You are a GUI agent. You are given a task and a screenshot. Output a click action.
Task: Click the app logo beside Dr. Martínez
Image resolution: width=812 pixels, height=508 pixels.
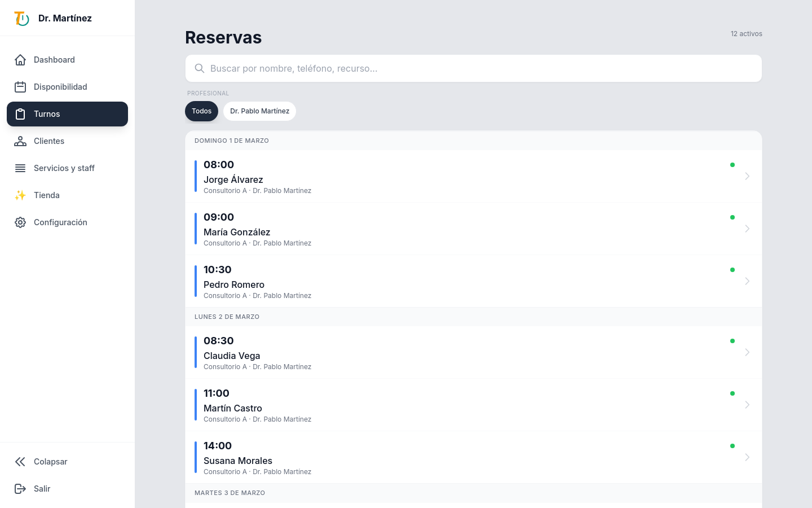click(x=21, y=18)
